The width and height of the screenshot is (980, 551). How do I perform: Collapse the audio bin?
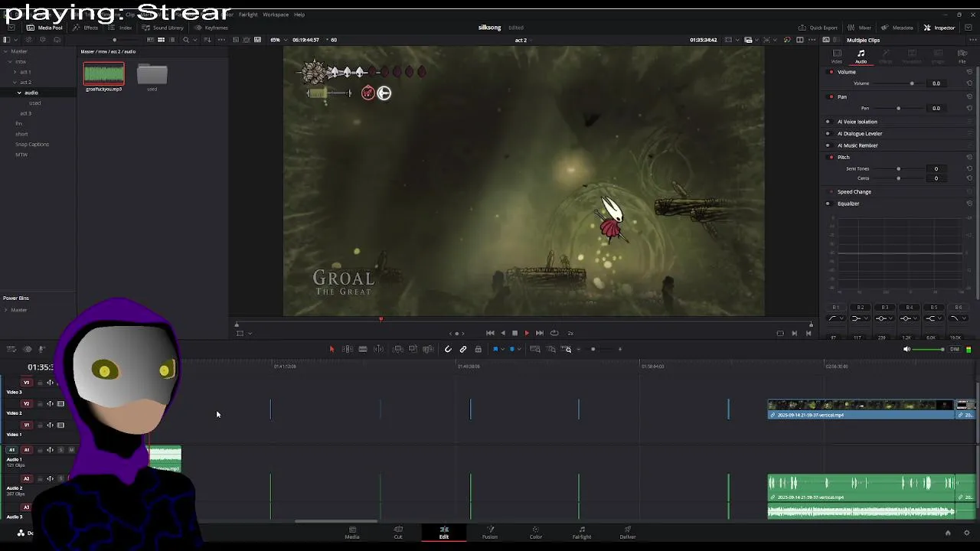[x=19, y=93]
